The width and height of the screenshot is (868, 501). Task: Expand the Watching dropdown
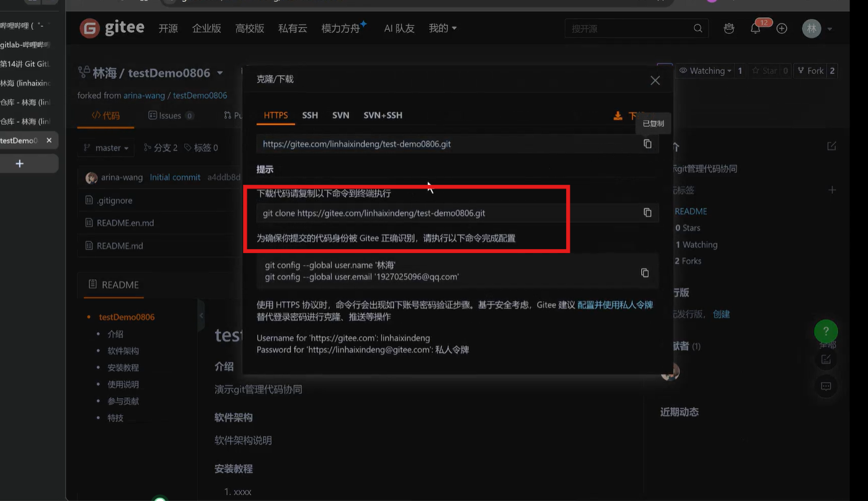coord(707,71)
